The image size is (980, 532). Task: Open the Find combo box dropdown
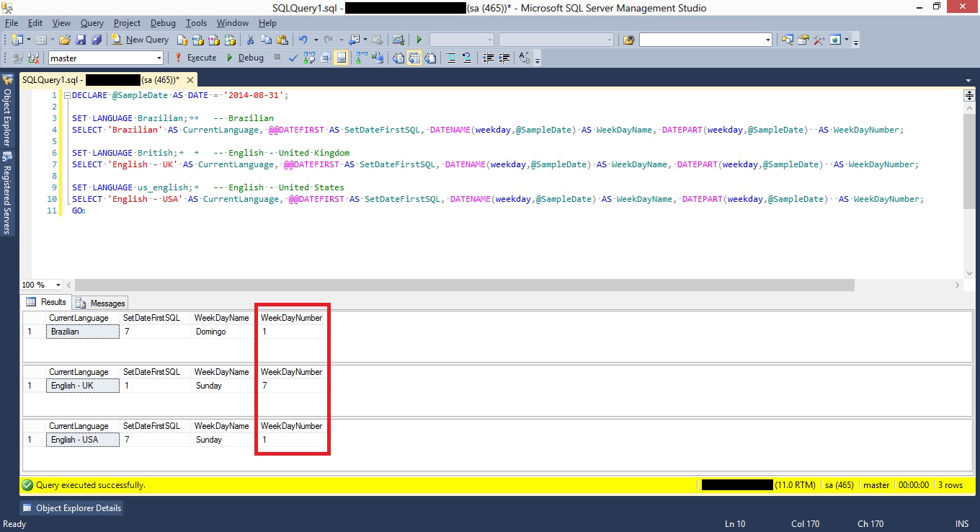(768, 40)
